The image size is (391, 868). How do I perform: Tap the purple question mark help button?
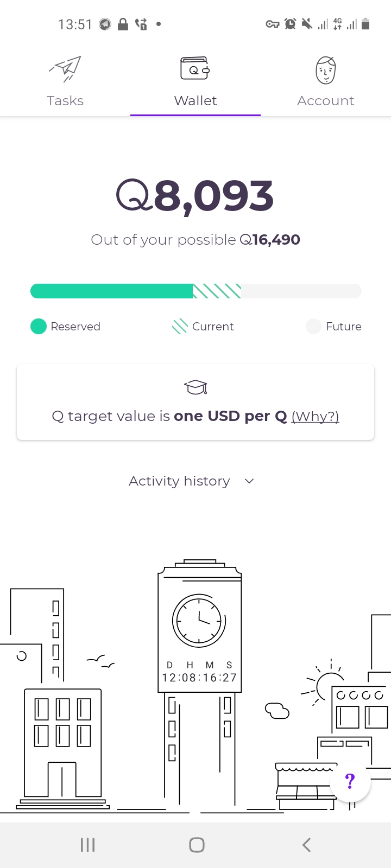[350, 781]
